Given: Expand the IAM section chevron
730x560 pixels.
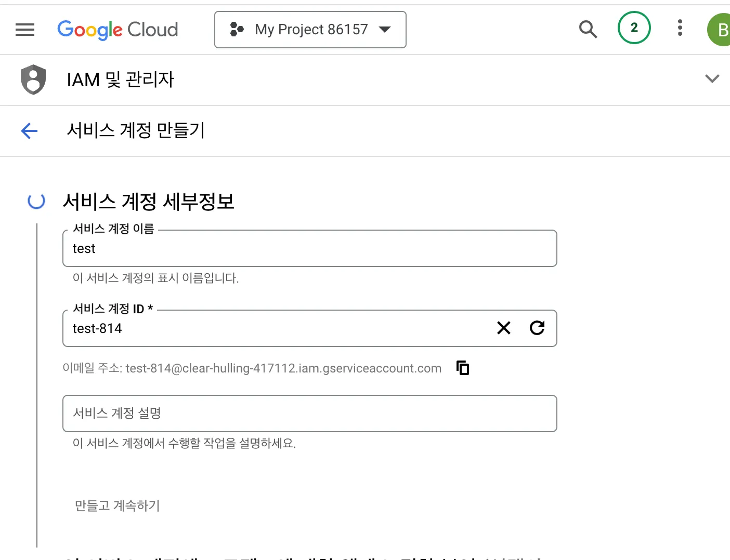Looking at the screenshot, I should [x=712, y=79].
